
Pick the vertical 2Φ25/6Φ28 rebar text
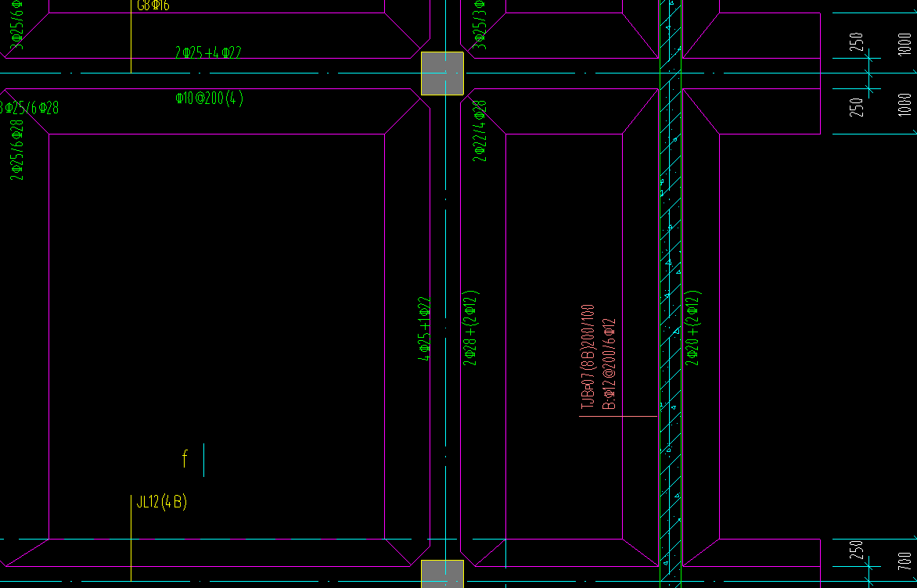pyautogui.click(x=17, y=150)
